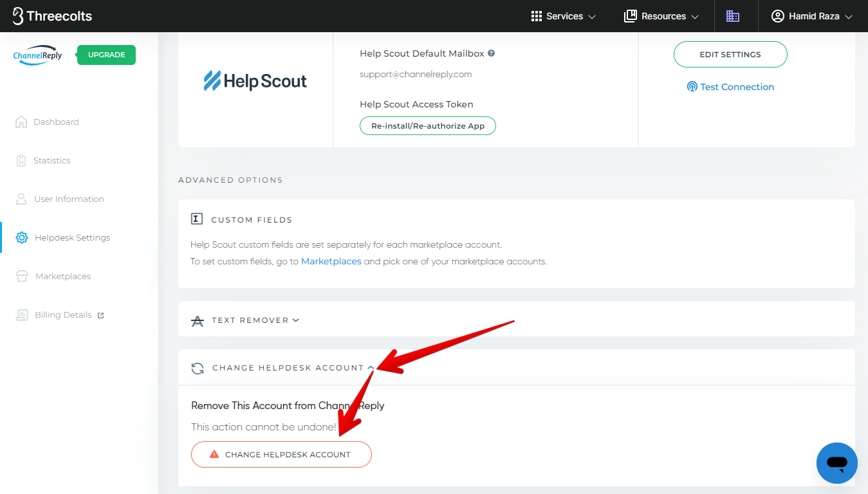Click the green UPGRADE button
Screen dimensions: 868x494
106,55
